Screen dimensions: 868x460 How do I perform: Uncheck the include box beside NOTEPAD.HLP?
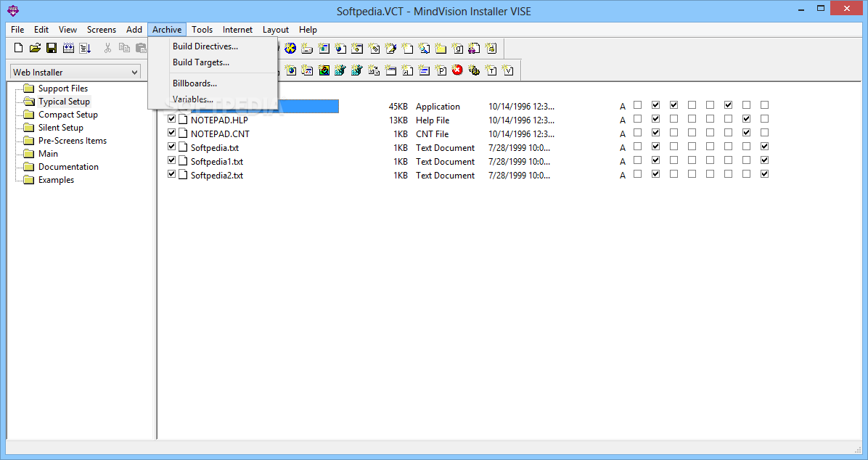(171, 119)
